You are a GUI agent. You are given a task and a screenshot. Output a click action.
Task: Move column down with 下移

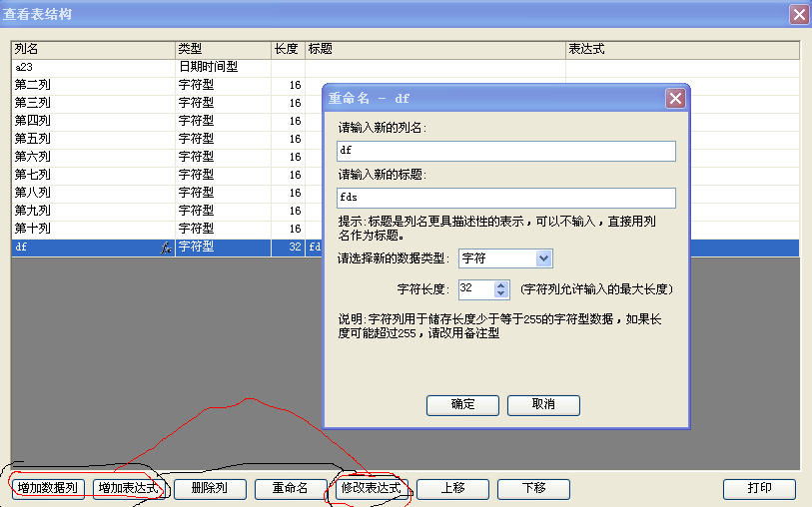[x=533, y=489]
